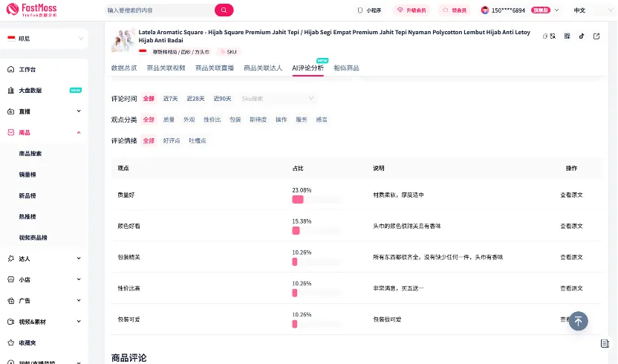This screenshot has height=364, width=618.
Task: Filter review time to 近28天
Action: (x=195, y=99)
